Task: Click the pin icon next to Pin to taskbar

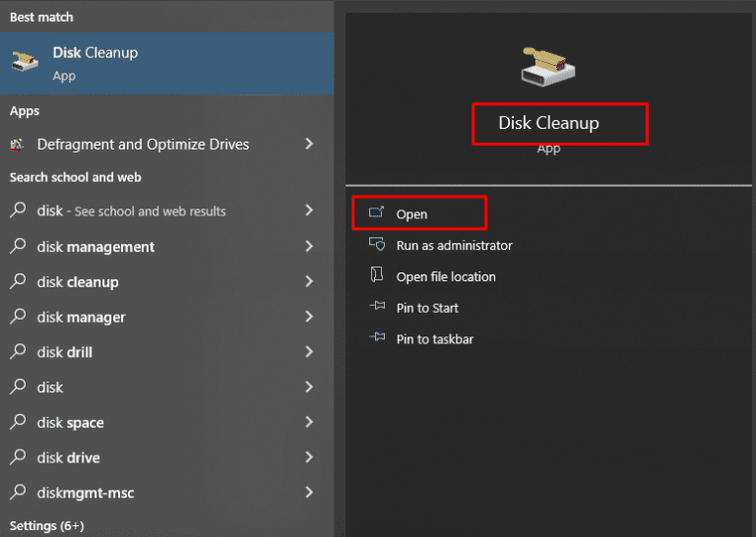Action: tap(377, 336)
